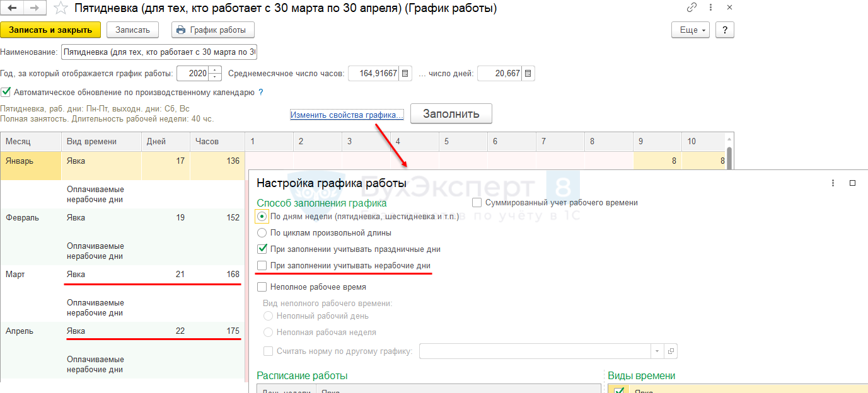This screenshot has width=868, height=393.
Task: Click help hint next to automatic update
Action: [261, 92]
